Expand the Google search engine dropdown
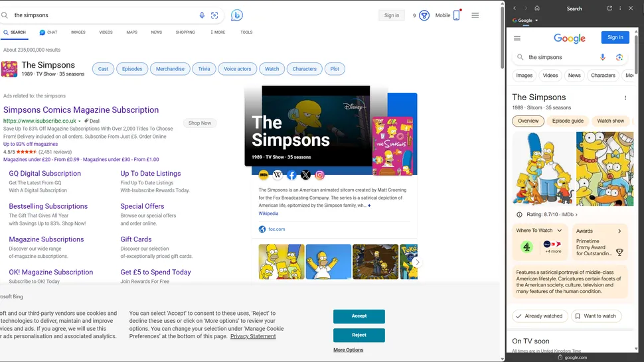 click(536, 21)
